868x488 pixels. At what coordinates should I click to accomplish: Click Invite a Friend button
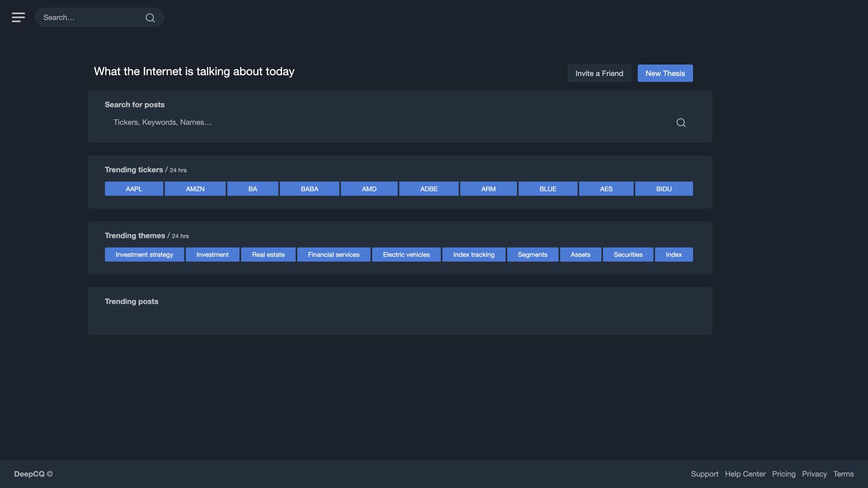click(599, 73)
